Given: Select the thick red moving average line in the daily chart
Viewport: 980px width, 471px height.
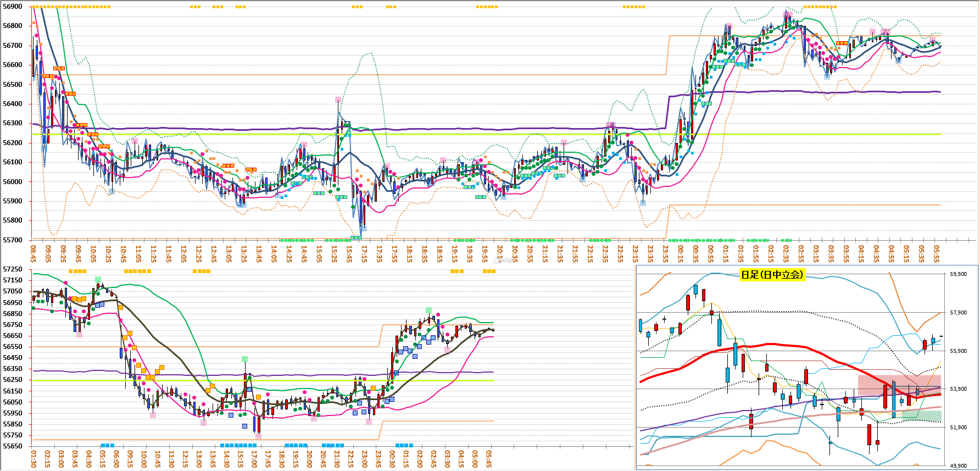Looking at the screenshot, I should [x=769, y=345].
